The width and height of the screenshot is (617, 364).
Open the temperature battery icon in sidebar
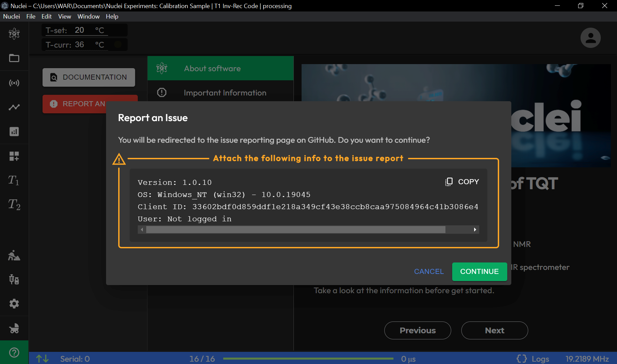coord(14,279)
